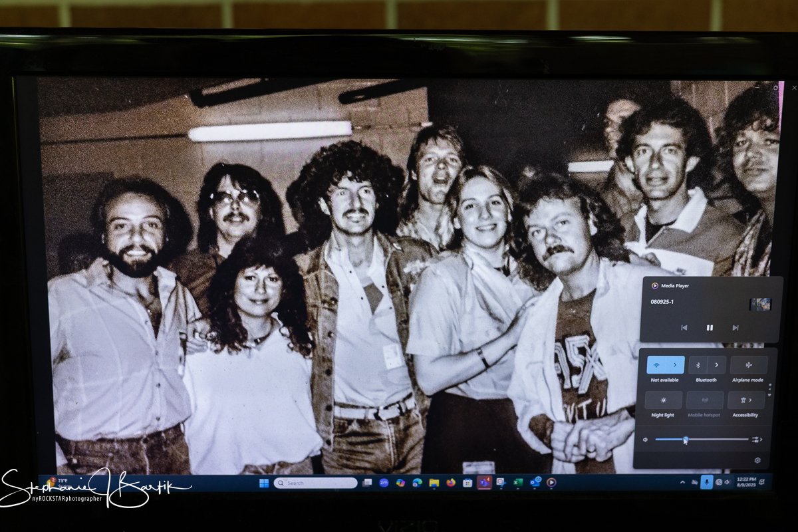Open the Windows Start menu
The width and height of the screenshot is (798, 532).
pyautogui.click(x=264, y=483)
